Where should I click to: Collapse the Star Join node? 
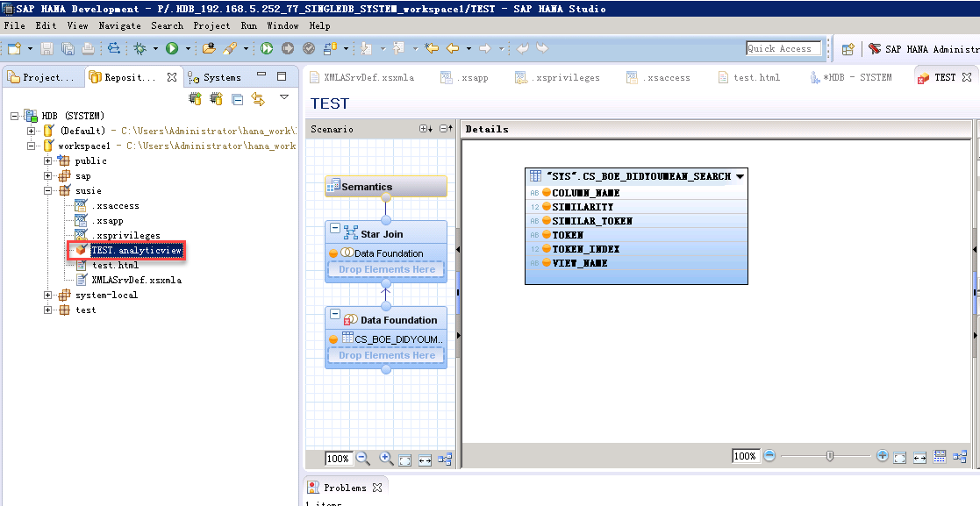pos(334,228)
